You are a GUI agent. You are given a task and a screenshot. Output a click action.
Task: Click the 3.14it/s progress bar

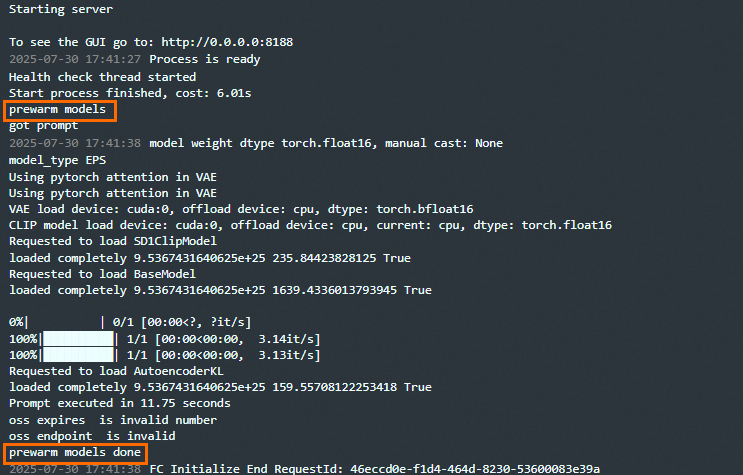(164, 339)
